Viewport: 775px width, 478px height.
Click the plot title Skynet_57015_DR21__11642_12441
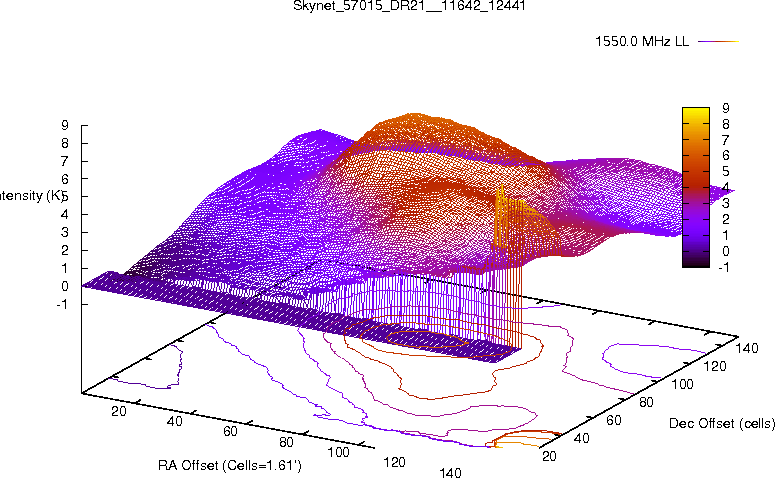(409, 6)
